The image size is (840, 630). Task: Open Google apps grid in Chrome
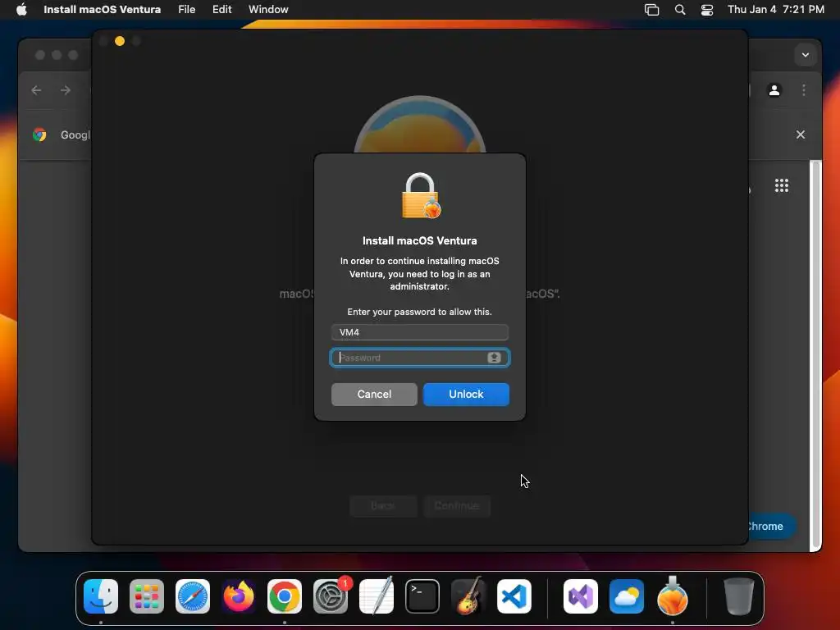[x=782, y=185]
